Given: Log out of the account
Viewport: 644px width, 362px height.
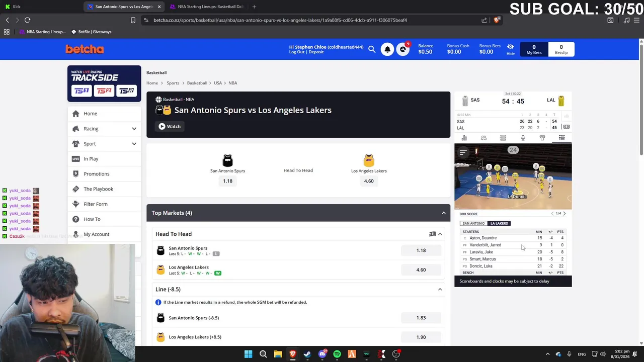Looking at the screenshot, I should coord(297,52).
